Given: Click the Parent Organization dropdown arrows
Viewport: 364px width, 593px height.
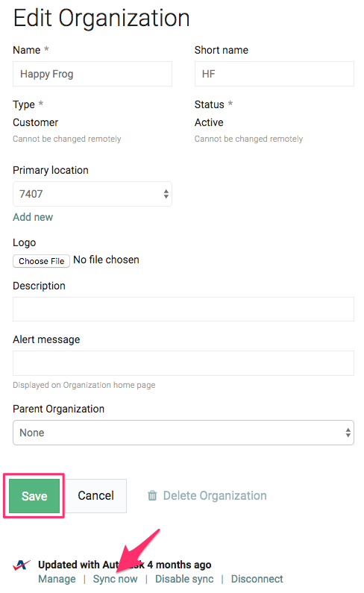Looking at the screenshot, I should pos(348,433).
